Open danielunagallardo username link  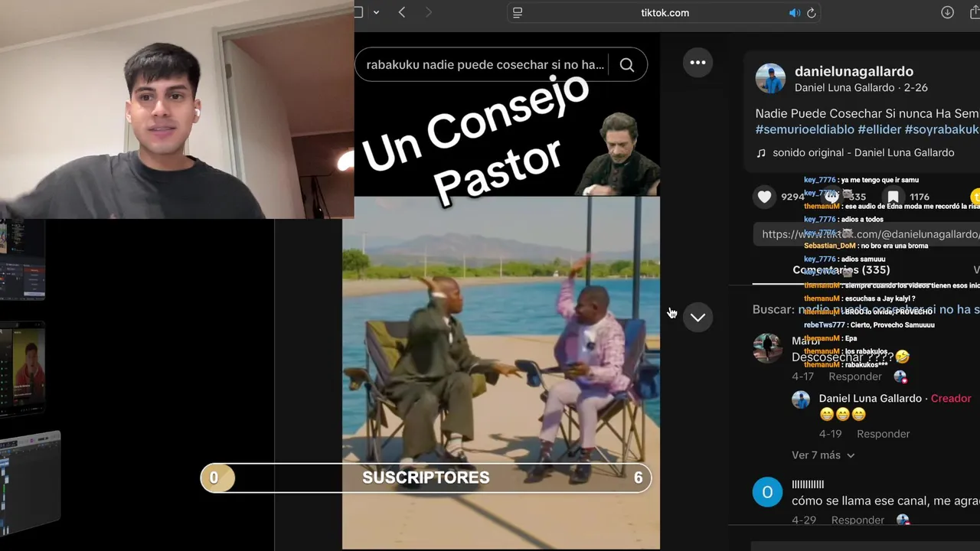pyautogui.click(x=854, y=71)
